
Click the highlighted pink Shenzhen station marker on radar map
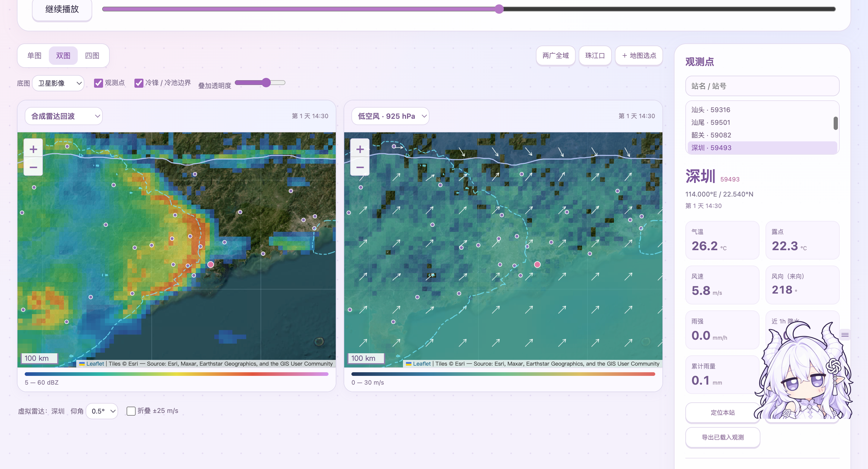tap(211, 264)
